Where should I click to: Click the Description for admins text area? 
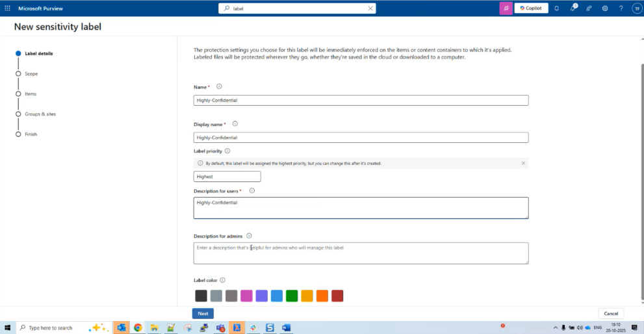[361, 253]
